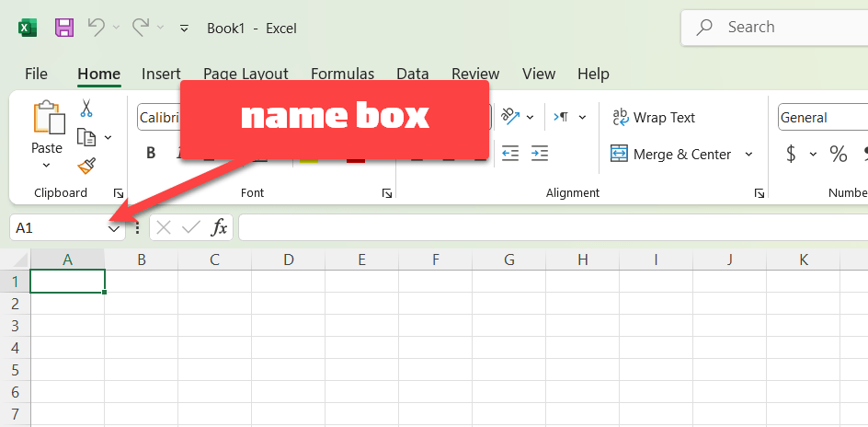
Task: Select column D header
Action: point(289,260)
